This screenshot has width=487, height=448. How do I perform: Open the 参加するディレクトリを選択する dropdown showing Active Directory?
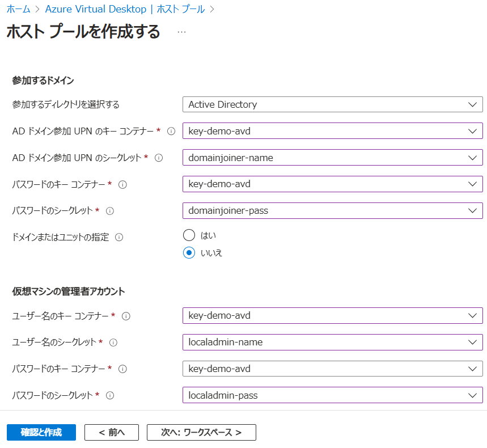(332, 104)
